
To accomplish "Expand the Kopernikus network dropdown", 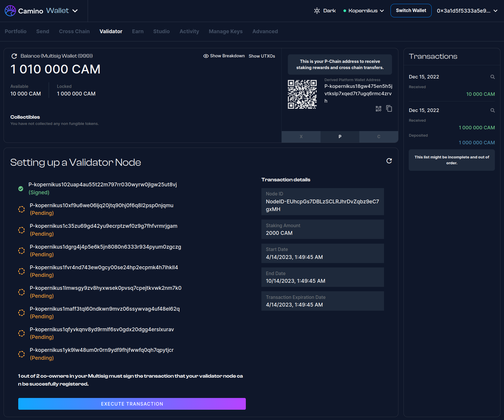I will (x=364, y=11).
